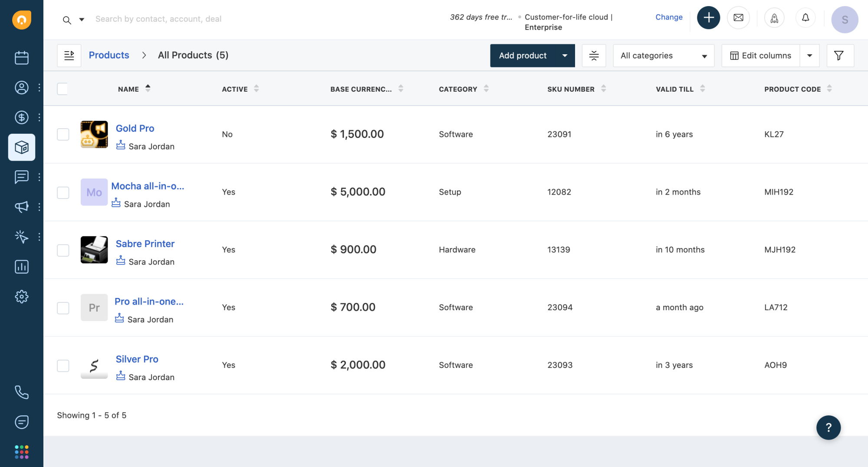Open the All categories dropdown
This screenshot has height=467, width=868.
(x=663, y=56)
